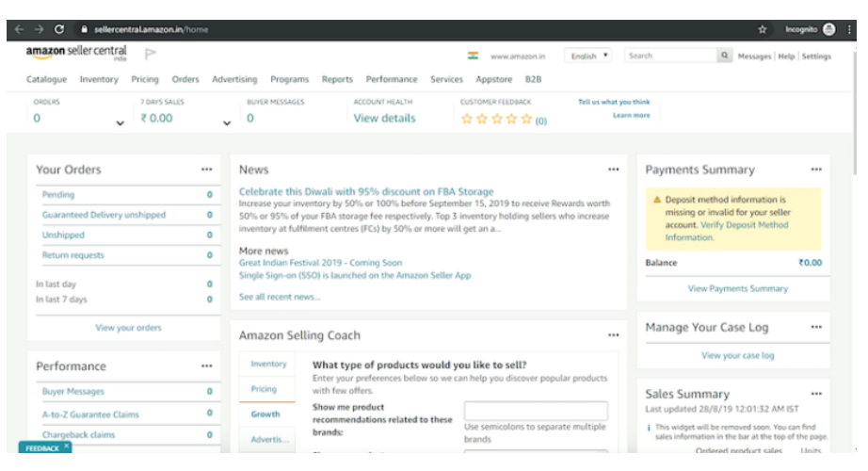This screenshot has width=868, height=471.
Task: Switch to Pricing tab in Selling Coach
Action: pyautogui.click(x=264, y=389)
